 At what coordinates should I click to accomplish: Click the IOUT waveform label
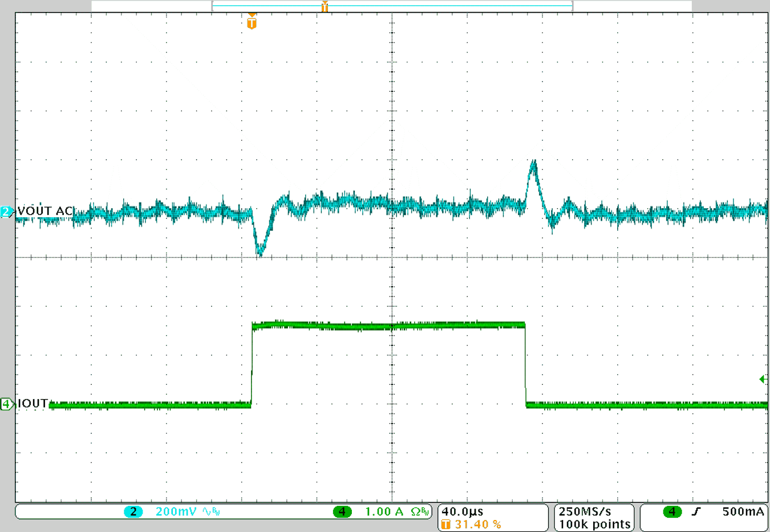[33, 403]
